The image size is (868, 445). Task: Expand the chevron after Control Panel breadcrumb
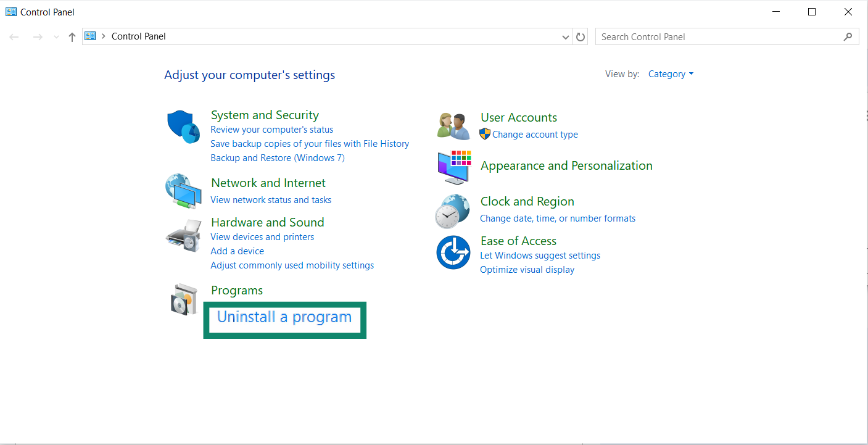click(x=102, y=36)
